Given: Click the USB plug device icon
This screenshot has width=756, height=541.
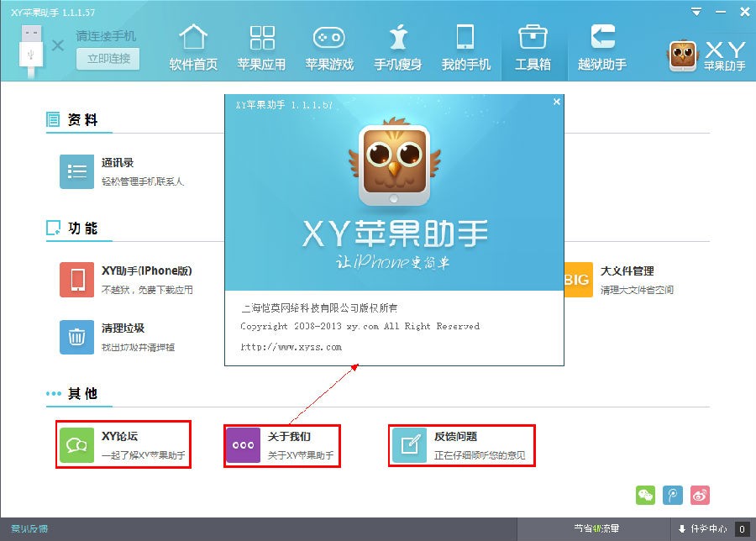Looking at the screenshot, I should click(x=31, y=50).
